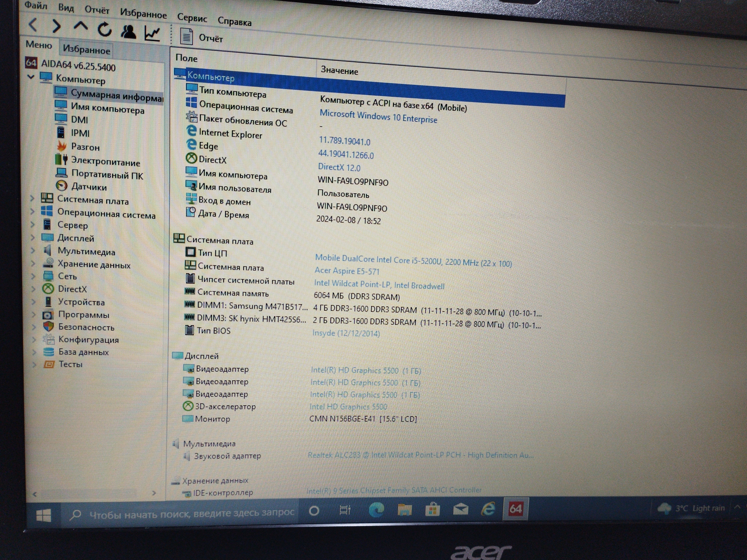Open the Файл menu
Image resolution: width=747 pixels, height=560 pixels.
[x=36, y=5]
